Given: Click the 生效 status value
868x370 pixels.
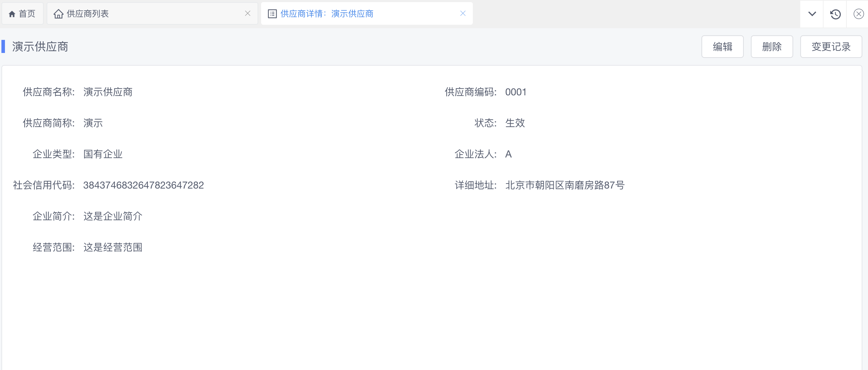Looking at the screenshot, I should (x=515, y=123).
